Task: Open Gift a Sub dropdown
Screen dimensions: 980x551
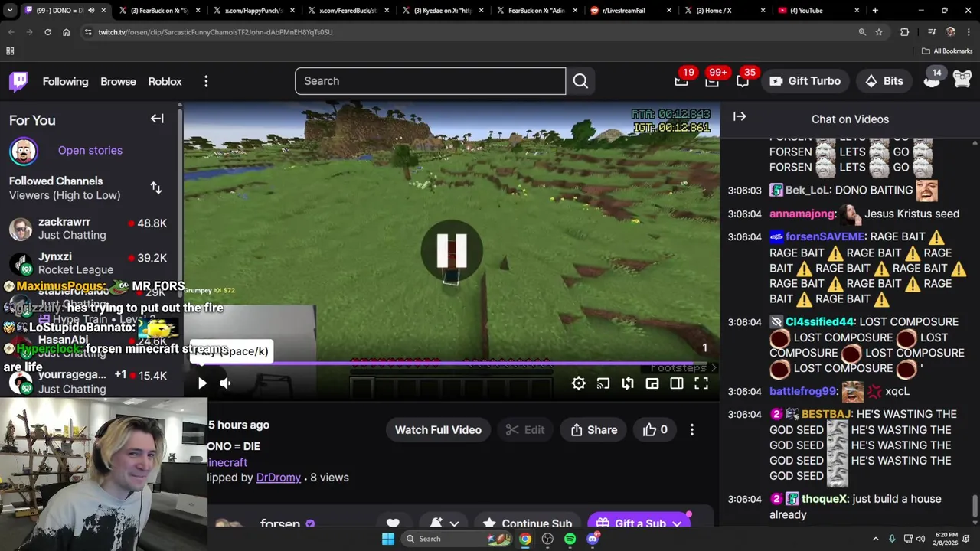Action: coord(639,523)
